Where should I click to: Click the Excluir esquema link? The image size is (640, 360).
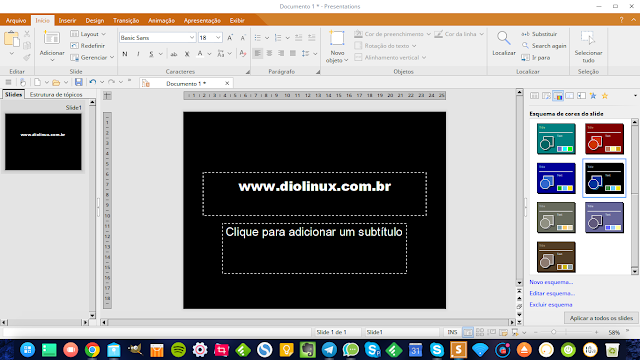click(551, 304)
